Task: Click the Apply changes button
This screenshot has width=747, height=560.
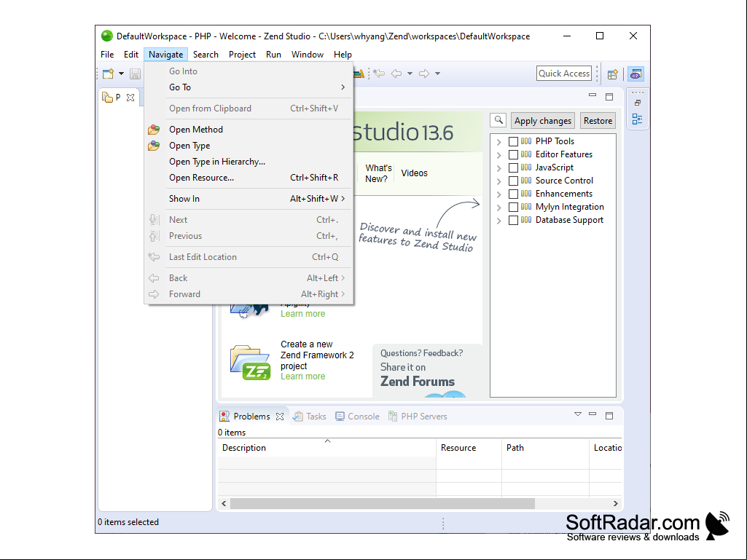Action: click(x=543, y=120)
